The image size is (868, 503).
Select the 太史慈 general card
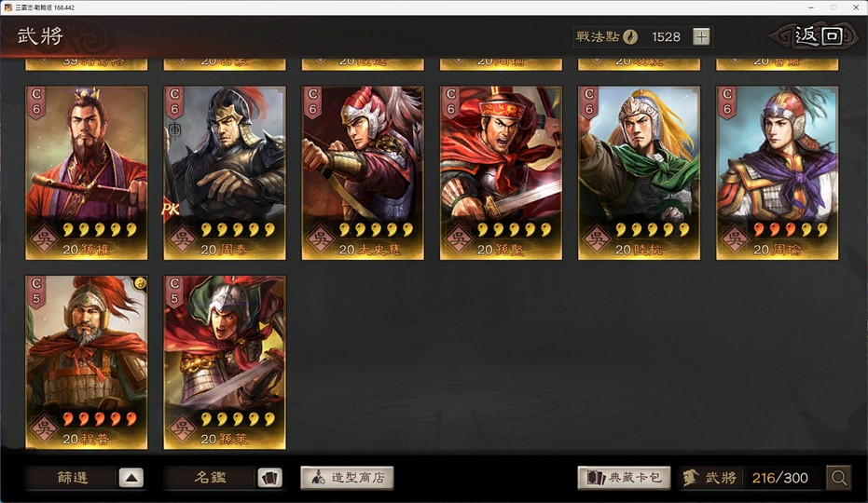pyautogui.click(x=363, y=172)
